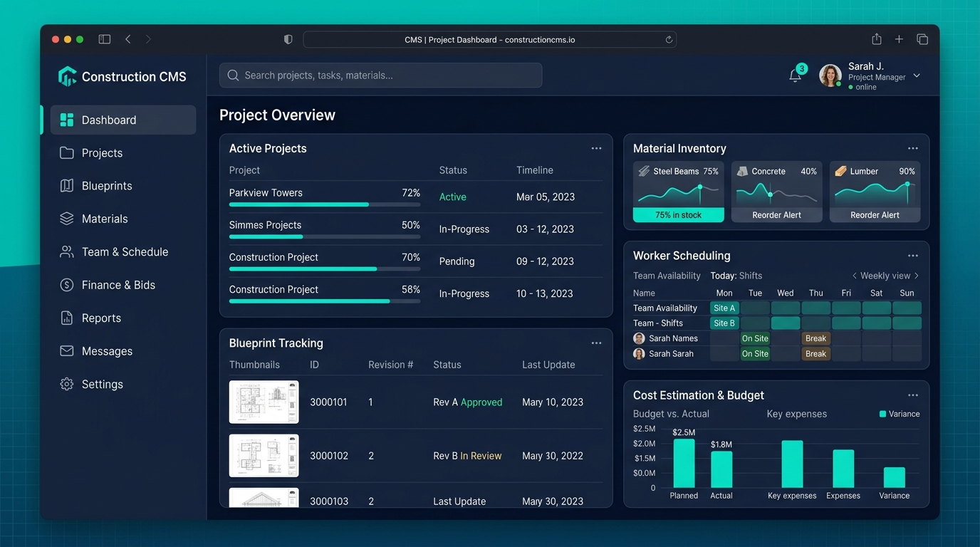Click Reorder Alert under Lumber
The height and width of the screenshot is (547, 980).
click(x=875, y=215)
